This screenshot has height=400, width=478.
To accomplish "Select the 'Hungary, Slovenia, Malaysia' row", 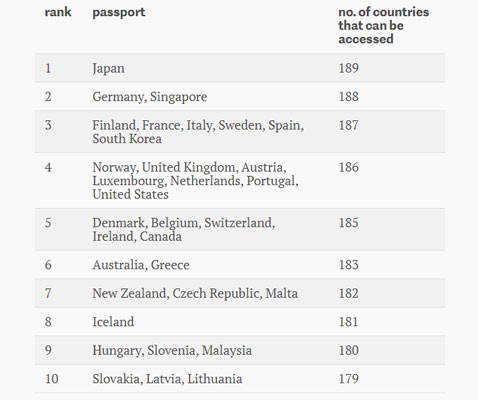I will [x=240, y=350].
